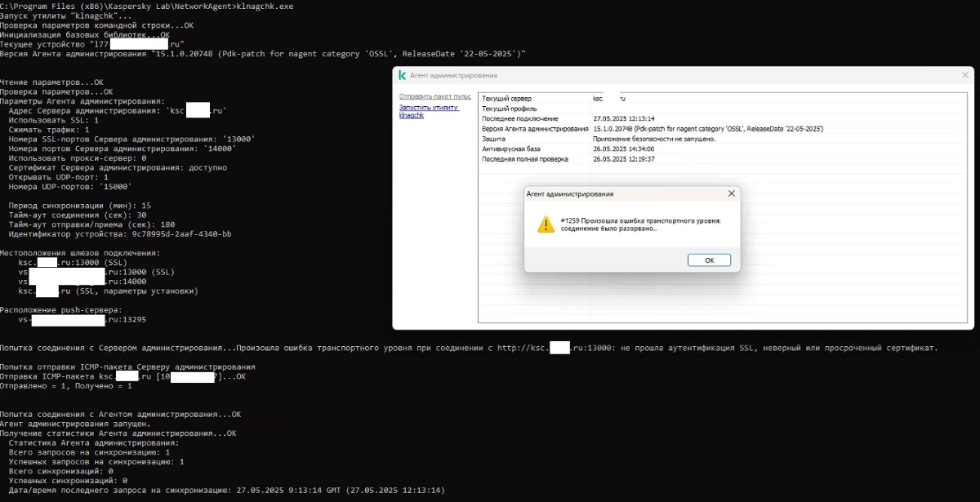
Task: Click console line 'Всего запросов на синхронизацию: 1'
Action: 90,452
